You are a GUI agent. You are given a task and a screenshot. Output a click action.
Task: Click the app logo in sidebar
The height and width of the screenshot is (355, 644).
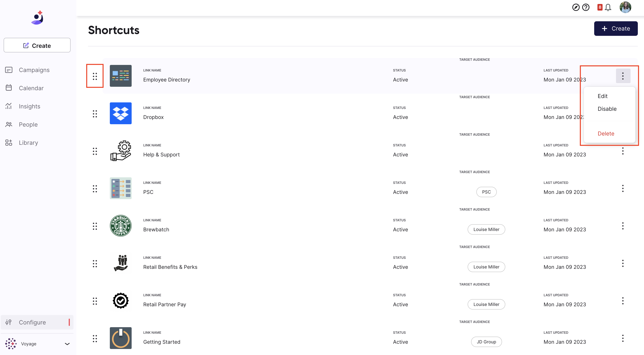[37, 17]
